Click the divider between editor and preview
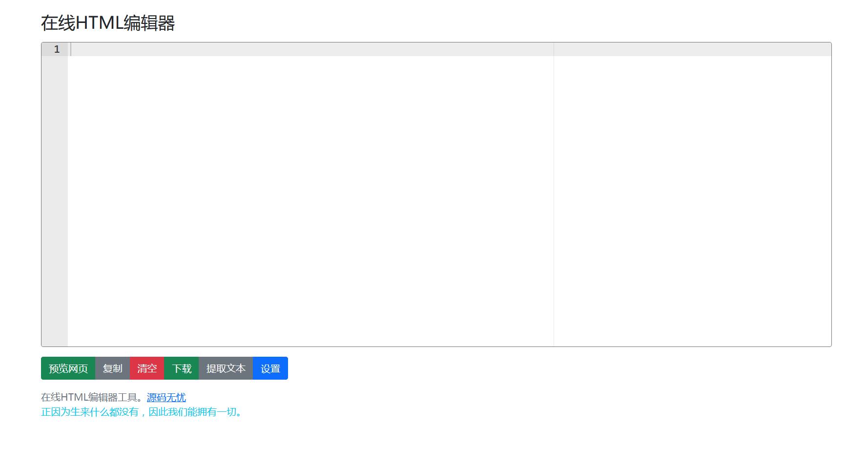This screenshot has height=468, width=868. (x=554, y=195)
